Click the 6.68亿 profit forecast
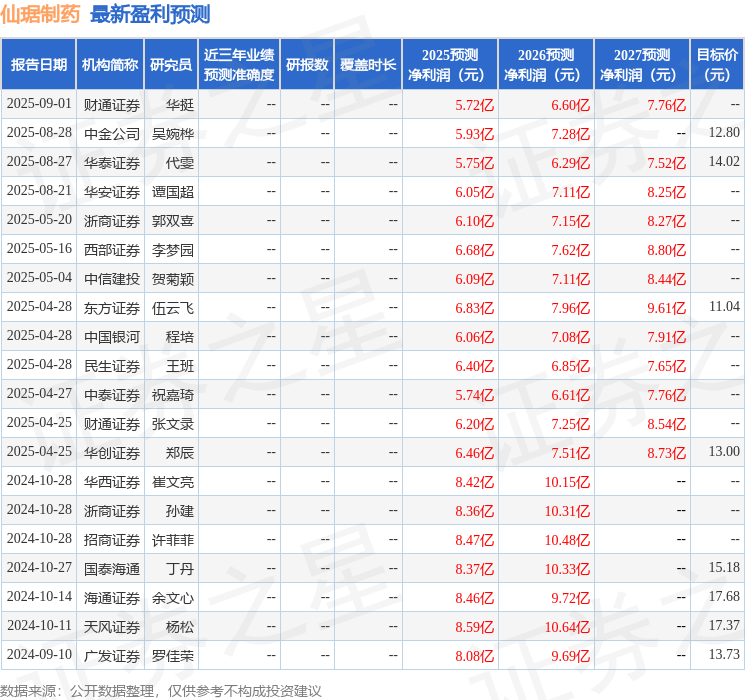The width and height of the screenshot is (745, 700). click(x=474, y=249)
